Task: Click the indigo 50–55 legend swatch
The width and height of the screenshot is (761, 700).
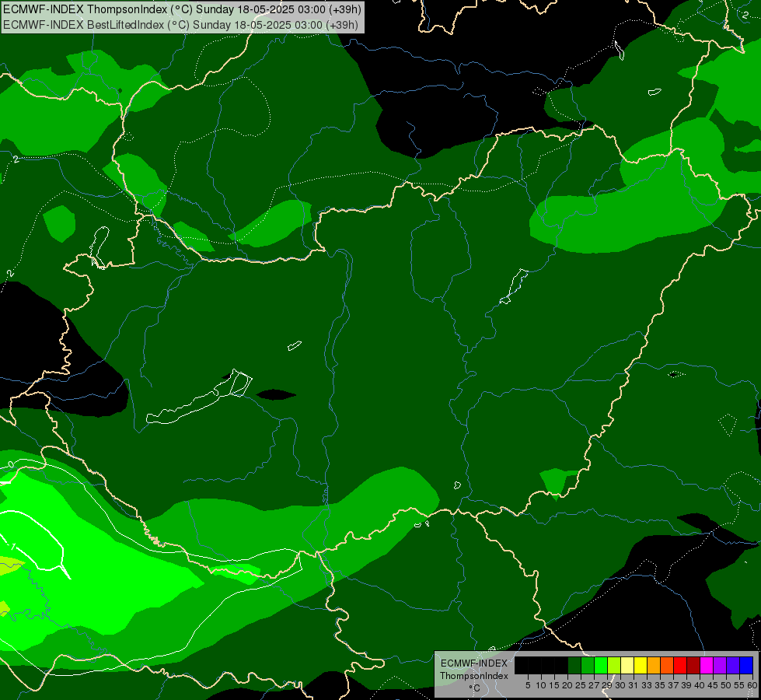Action: click(733, 665)
